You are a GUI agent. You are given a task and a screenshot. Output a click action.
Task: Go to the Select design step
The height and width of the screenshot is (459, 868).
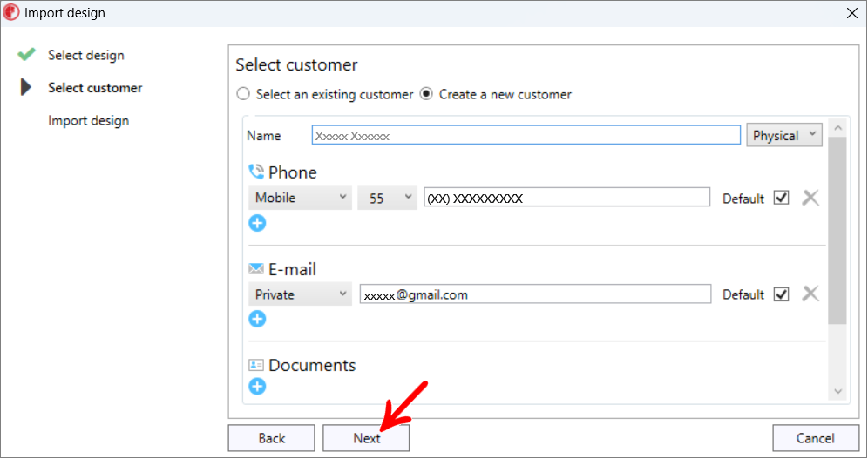click(x=85, y=55)
